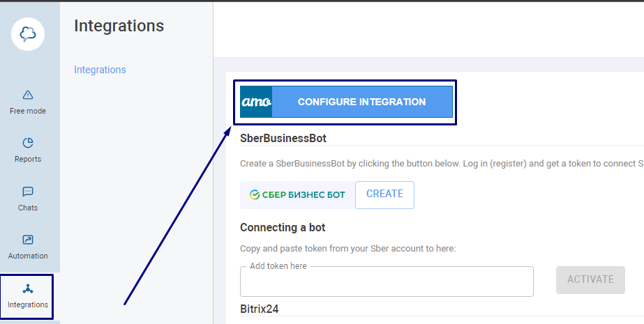This screenshot has height=324, width=644.
Task: Click the Add token here field
Action: 387,281
